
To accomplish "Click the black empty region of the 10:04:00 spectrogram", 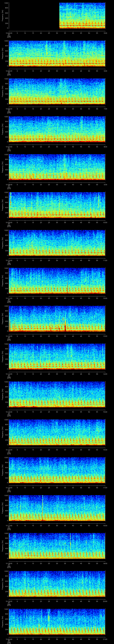I will (x=34, y=16).
